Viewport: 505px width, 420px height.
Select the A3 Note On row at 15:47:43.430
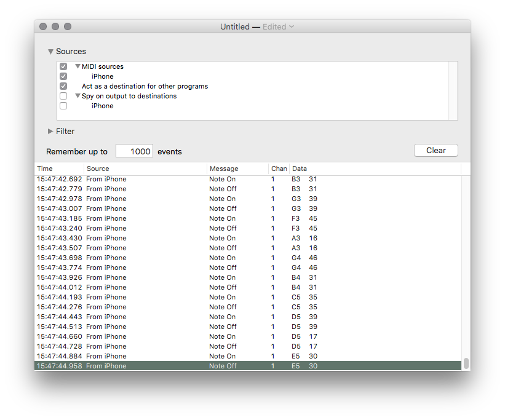248,238
